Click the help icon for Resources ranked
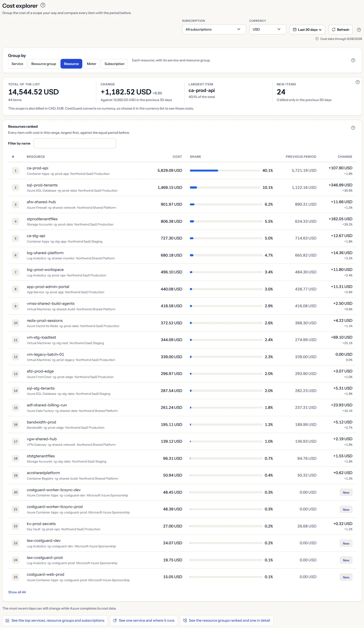 (x=353, y=128)
